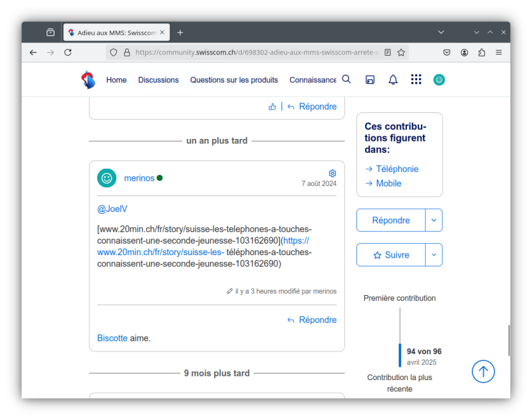The height and width of the screenshot is (420, 532).
Task: Click the green smiley profile avatar
Action: pos(439,80)
